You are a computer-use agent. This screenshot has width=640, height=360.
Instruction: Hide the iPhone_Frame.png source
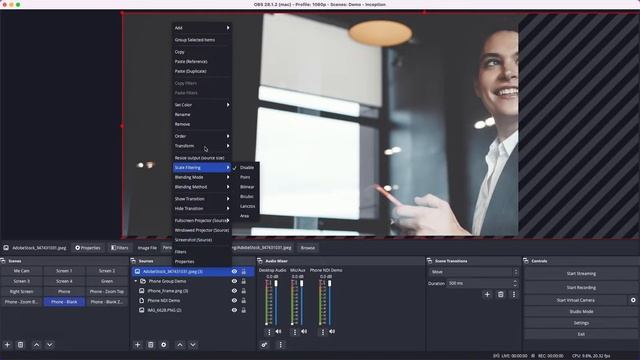[x=234, y=291]
